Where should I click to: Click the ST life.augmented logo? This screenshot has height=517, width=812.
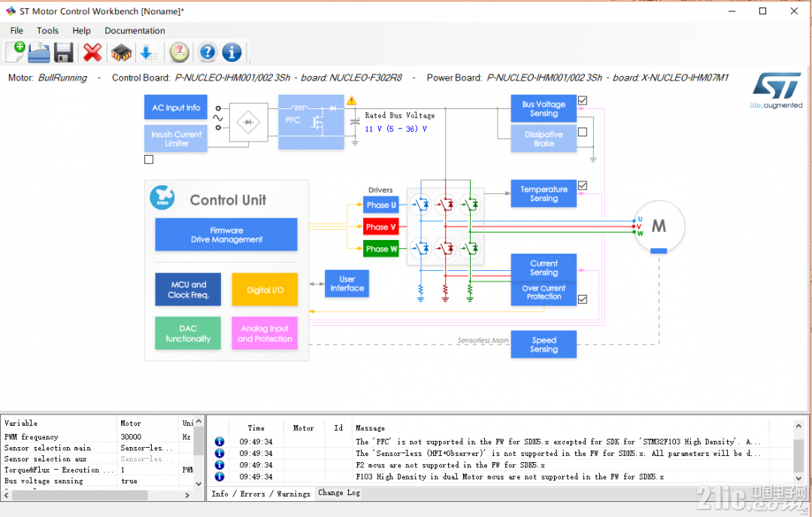776,91
